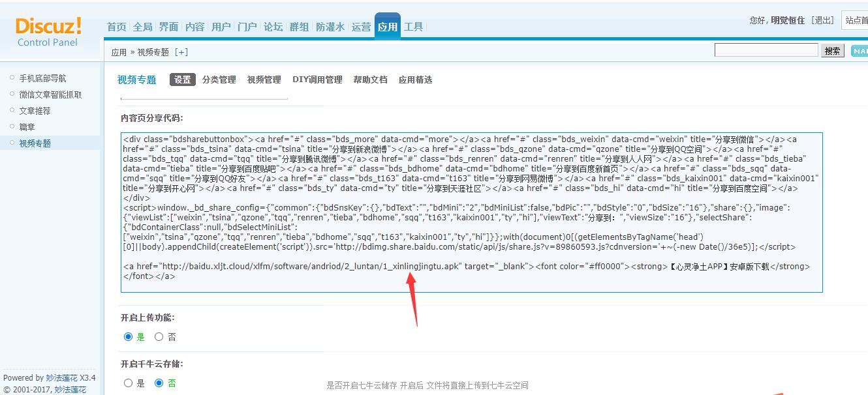Click the MAP button beside search
This screenshot has height=395, width=868.
860,51
